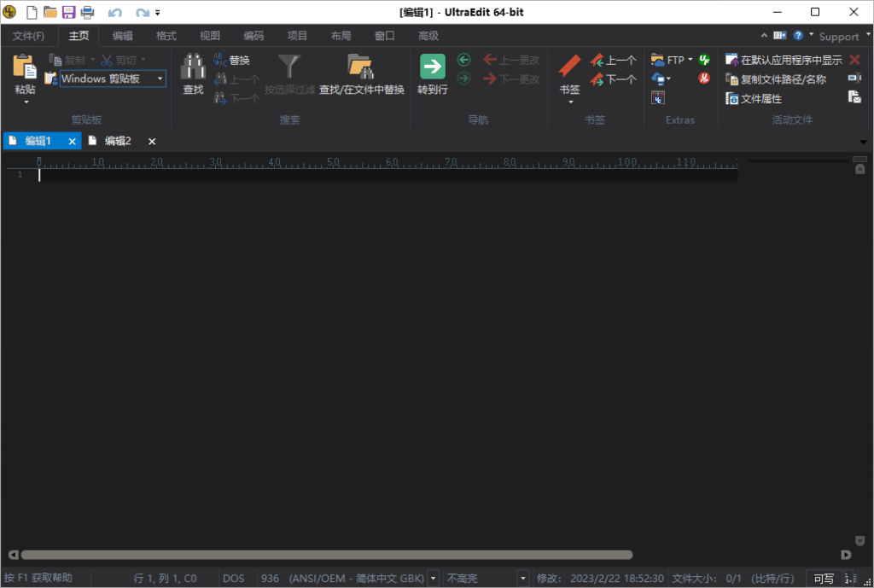Click the Paste (粘贴) clipboard icon

[25, 67]
